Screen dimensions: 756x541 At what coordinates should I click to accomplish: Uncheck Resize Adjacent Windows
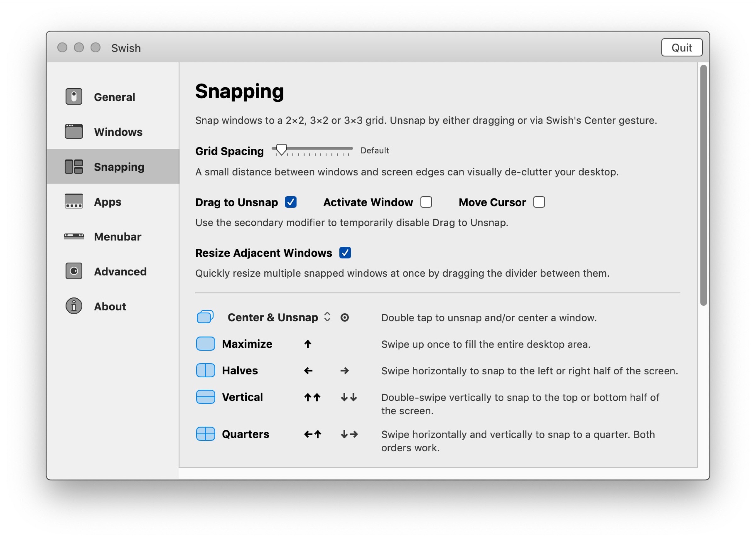coord(345,253)
